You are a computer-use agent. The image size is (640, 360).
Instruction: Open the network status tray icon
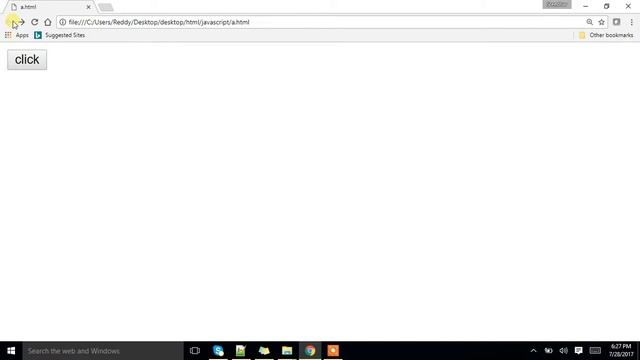click(x=548, y=351)
